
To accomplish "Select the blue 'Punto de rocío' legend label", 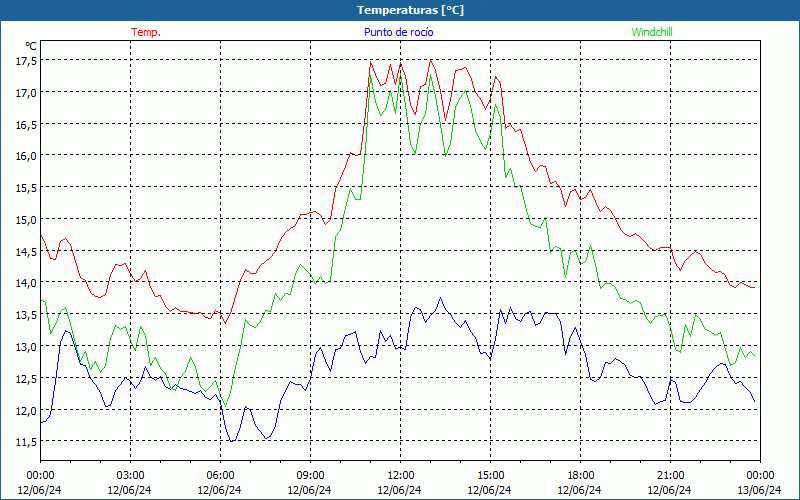I will pos(398,32).
